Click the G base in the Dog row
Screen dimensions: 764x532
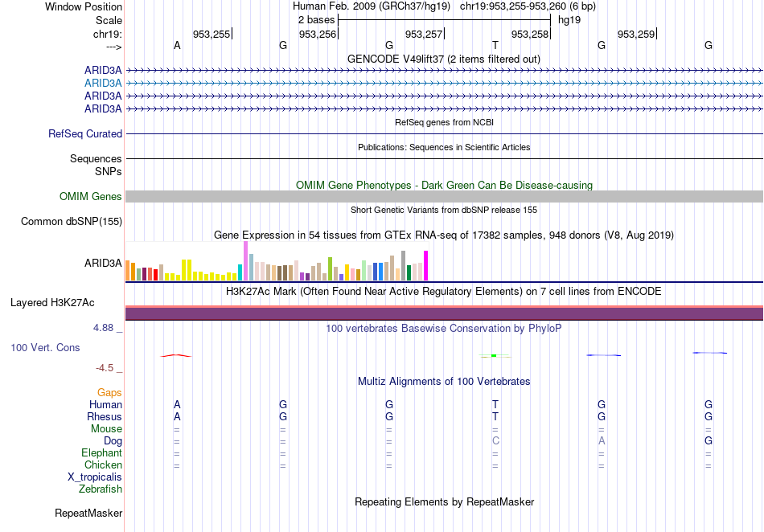pos(709,441)
